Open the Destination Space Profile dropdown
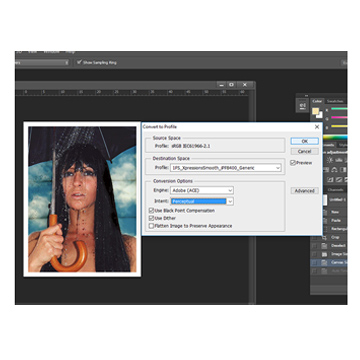This screenshot has height=360, width=360. [x=226, y=168]
